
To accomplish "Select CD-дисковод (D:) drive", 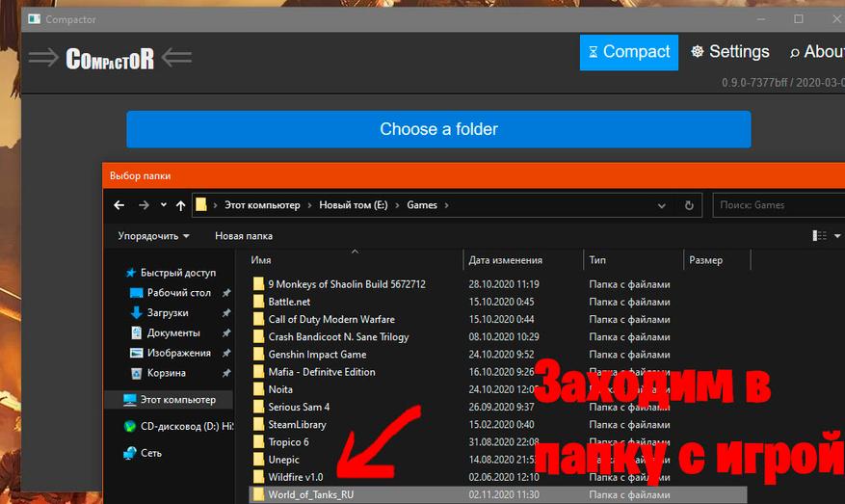I will point(186,426).
